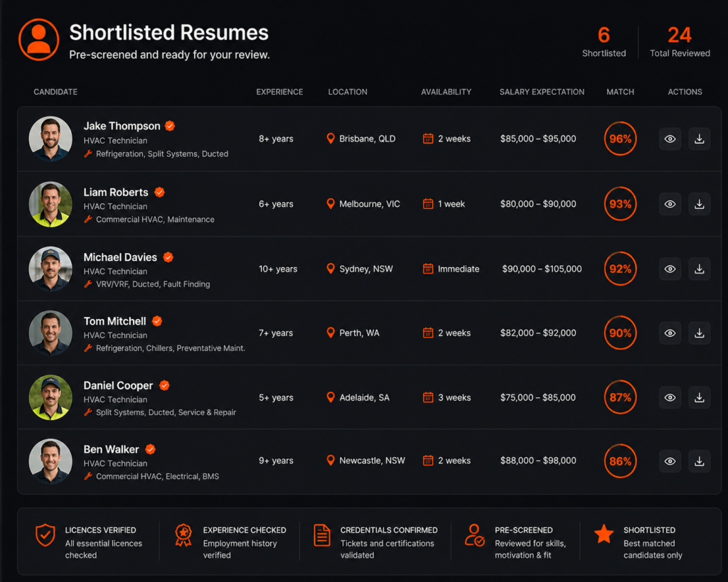The width and height of the screenshot is (728, 582).
Task: View Tom Mitchell's resume with eye icon
Action: (670, 333)
